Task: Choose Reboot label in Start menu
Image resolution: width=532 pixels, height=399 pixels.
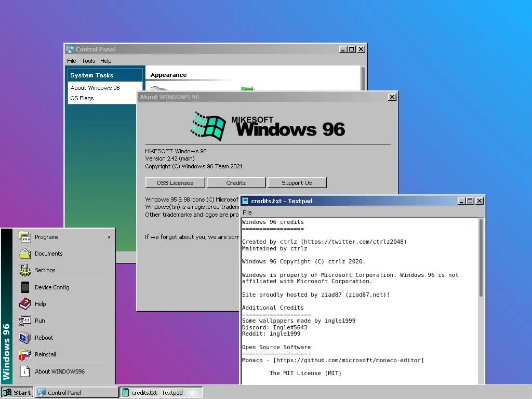Action: click(x=44, y=338)
